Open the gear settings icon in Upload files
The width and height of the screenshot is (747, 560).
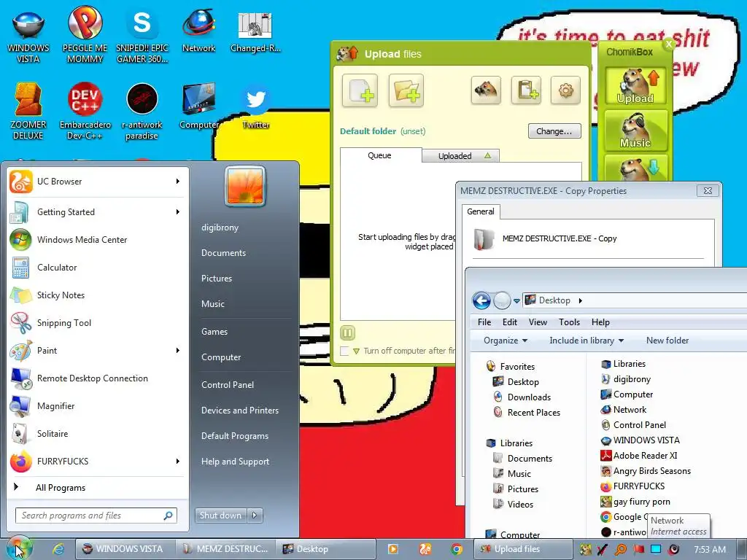click(x=565, y=90)
